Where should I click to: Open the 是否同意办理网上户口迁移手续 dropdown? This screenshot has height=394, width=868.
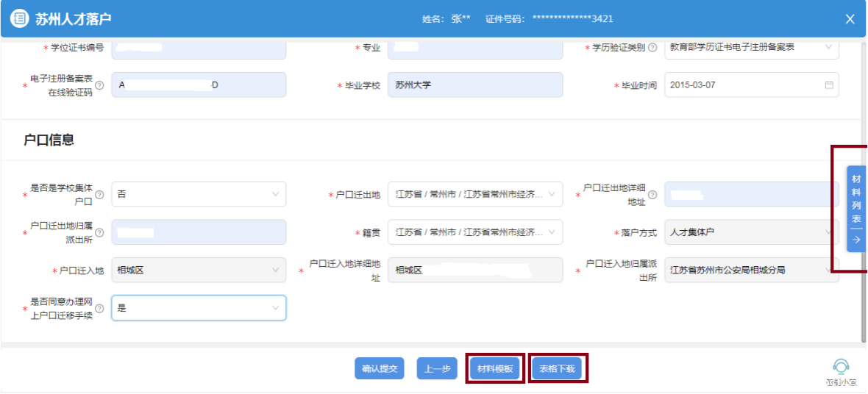click(x=199, y=308)
